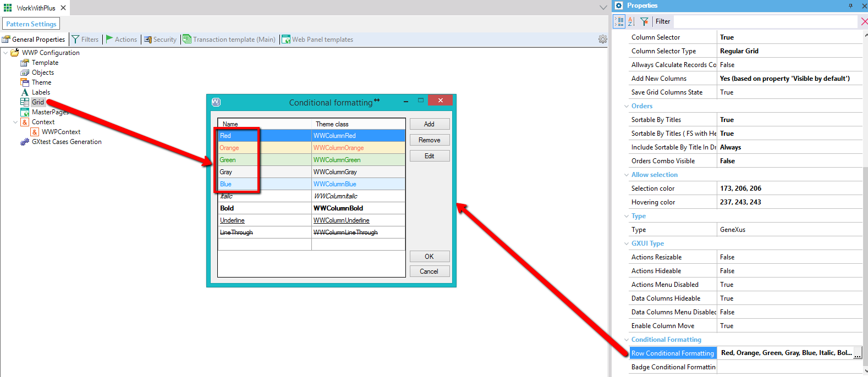The image size is (868, 377).
Task: Click Remove in the Conditional formatting dialog
Action: point(429,140)
